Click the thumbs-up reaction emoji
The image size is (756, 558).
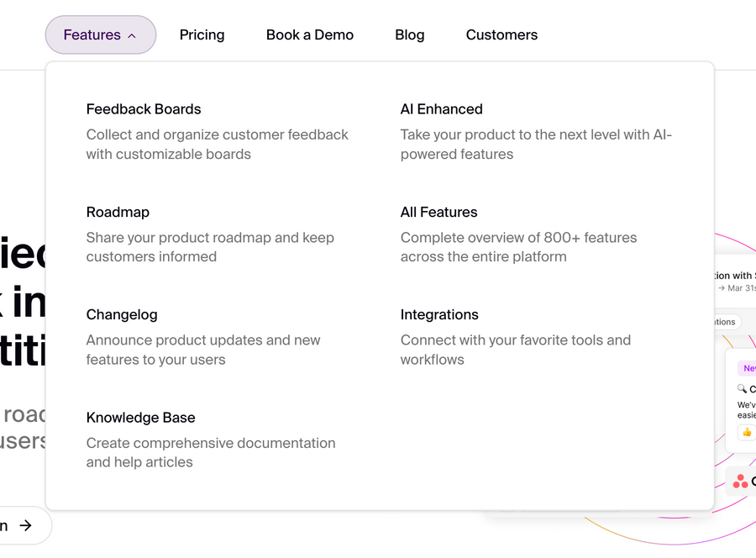click(745, 432)
